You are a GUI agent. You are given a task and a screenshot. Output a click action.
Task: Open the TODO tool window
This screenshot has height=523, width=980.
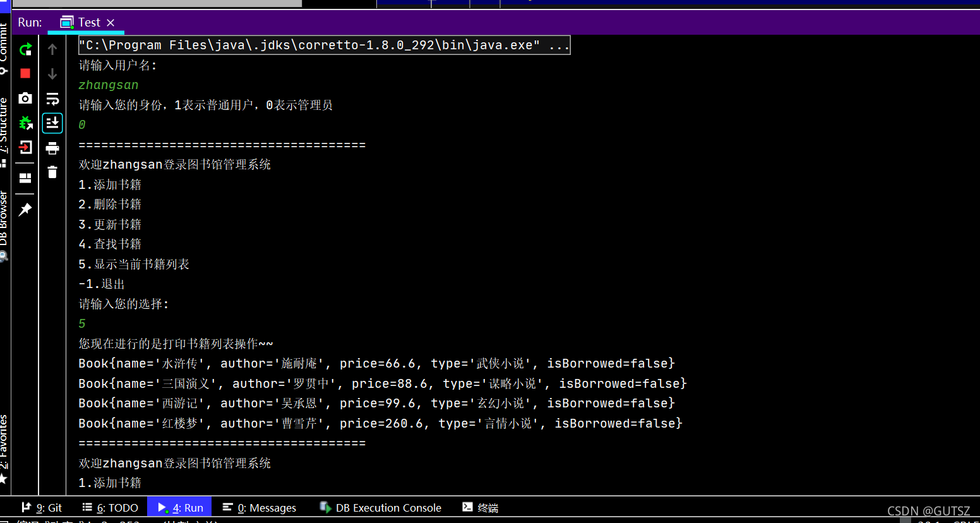coord(111,508)
